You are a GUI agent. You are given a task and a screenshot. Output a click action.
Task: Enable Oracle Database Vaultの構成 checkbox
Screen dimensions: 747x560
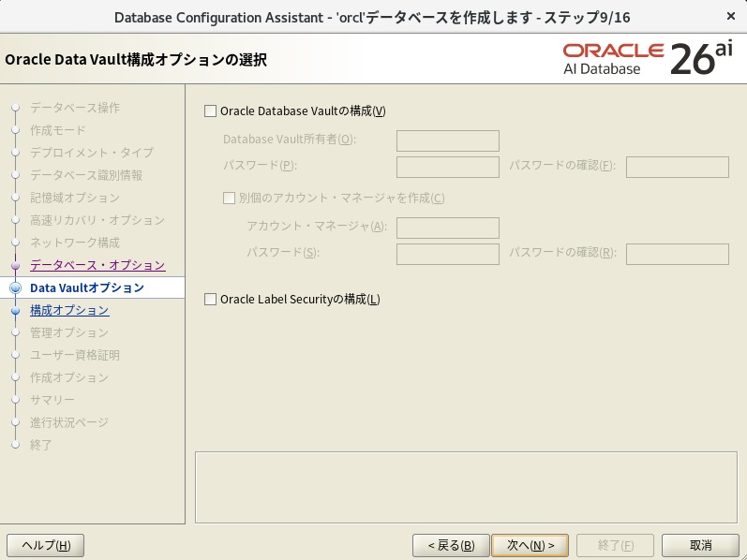210,111
